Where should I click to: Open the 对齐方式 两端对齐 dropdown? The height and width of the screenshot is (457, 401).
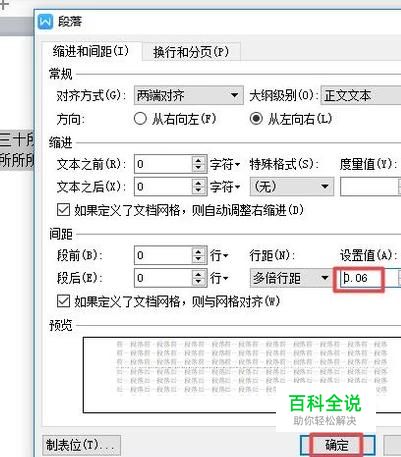(x=189, y=96)
